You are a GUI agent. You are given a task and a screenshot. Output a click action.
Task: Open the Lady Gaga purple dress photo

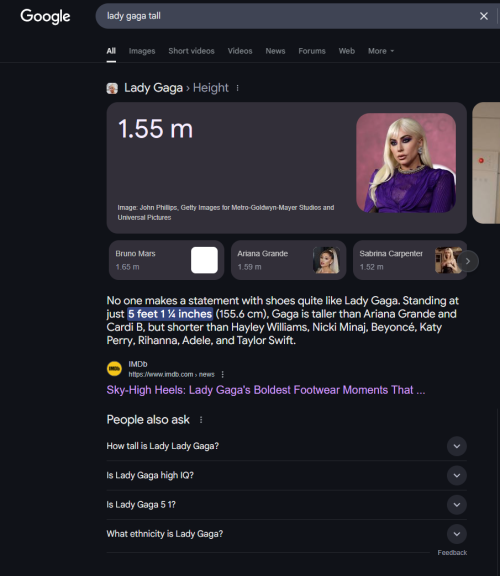pyautogui.click(x=406, y=163)
